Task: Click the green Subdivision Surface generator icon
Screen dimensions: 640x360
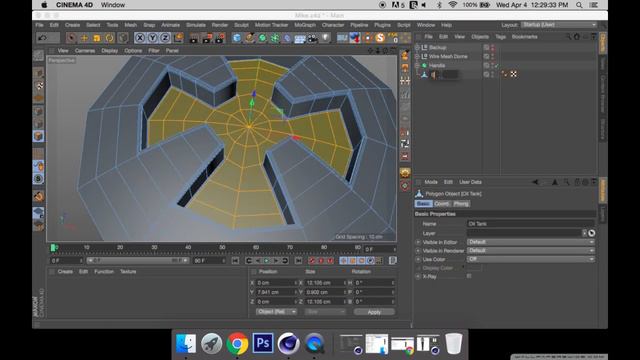Action: click(x=262, y=38)
